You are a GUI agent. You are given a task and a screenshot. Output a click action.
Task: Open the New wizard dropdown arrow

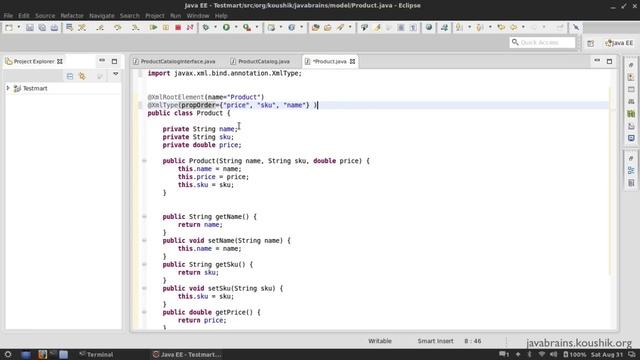coord(18,27)
